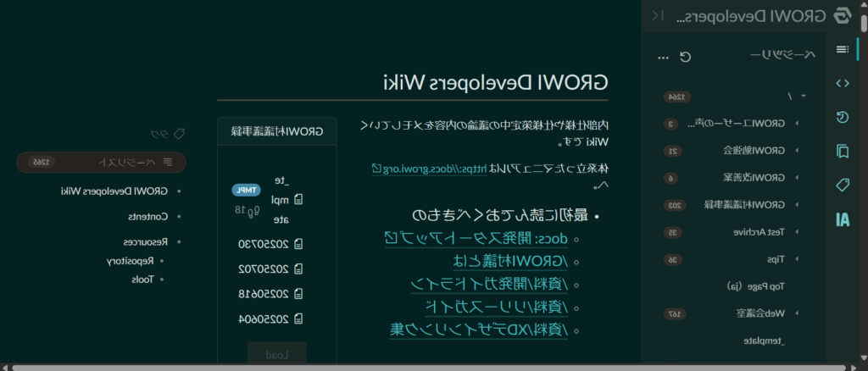Image resolution: width=868 pixels, height=371 pixels.
Task: Open the AI assistant sidebar icon
Action: coord(842,219)
